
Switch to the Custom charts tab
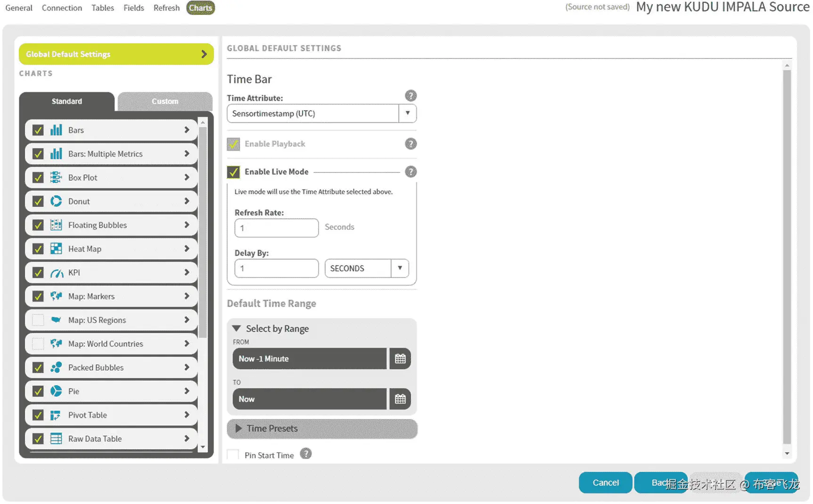click(165, 101)
